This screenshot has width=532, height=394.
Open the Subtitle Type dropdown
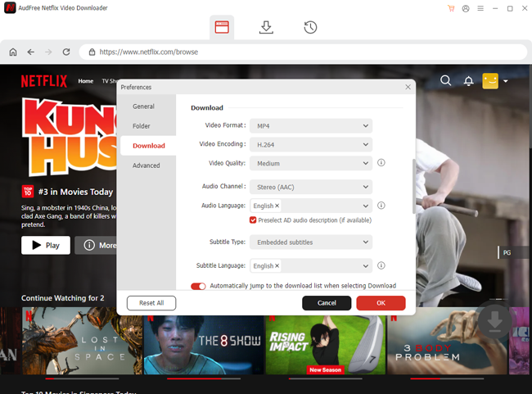(x=311, y=242)
